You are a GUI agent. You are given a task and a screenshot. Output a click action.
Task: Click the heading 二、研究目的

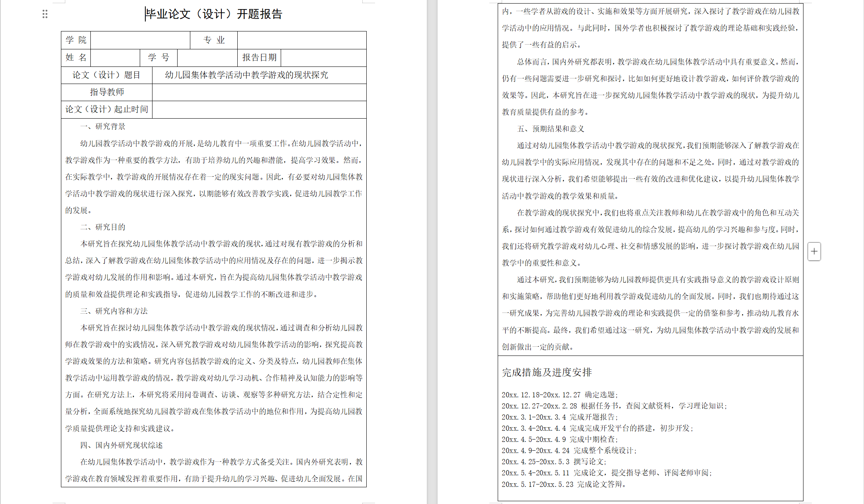(103, 227)
